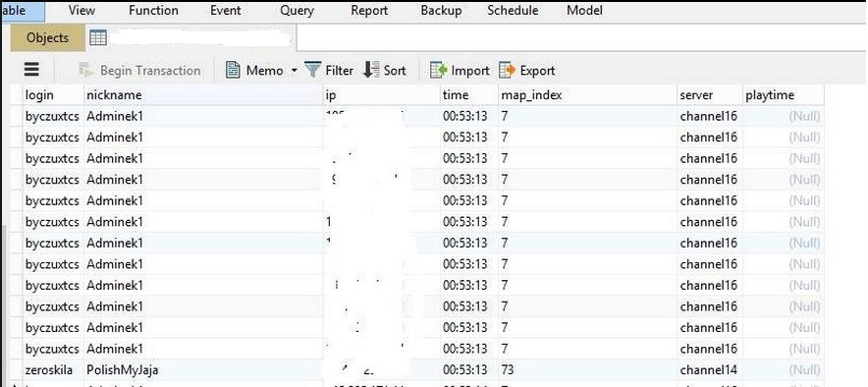868x387 pixels.
Task: Click the ip column header
Action: [x=381, y=95]
